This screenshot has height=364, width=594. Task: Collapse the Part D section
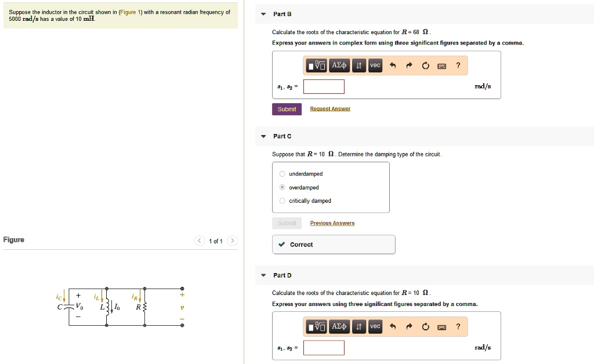263,275
